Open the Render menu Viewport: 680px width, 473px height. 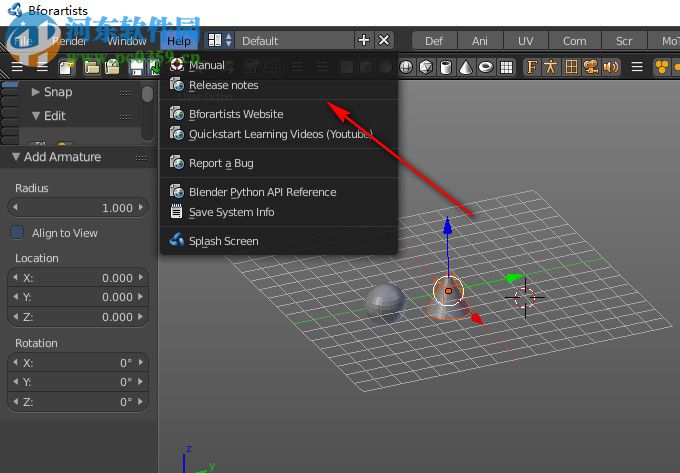click(x=69, y=41)
